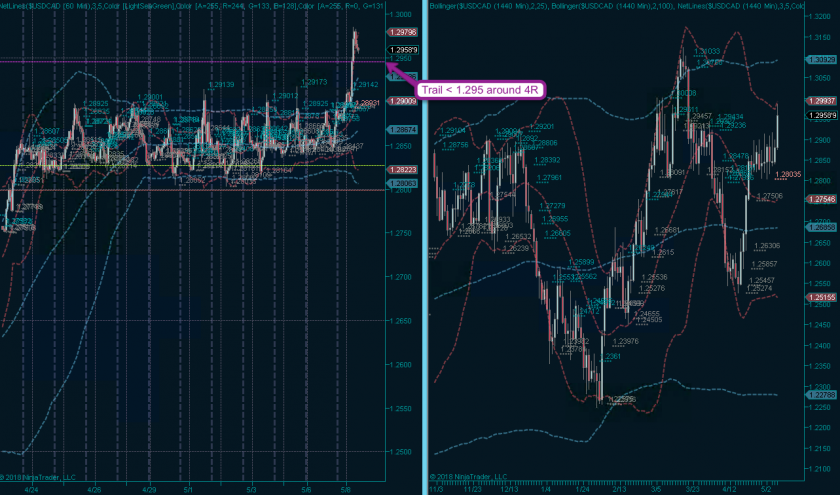This screenshot has width=840, height=495.
Task: Click the 1.29139 swing label in left chart
Action: click(221, 85)
